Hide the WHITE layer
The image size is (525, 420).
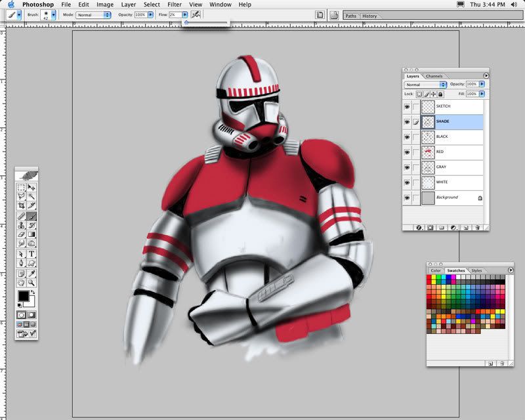coord(407,182)
